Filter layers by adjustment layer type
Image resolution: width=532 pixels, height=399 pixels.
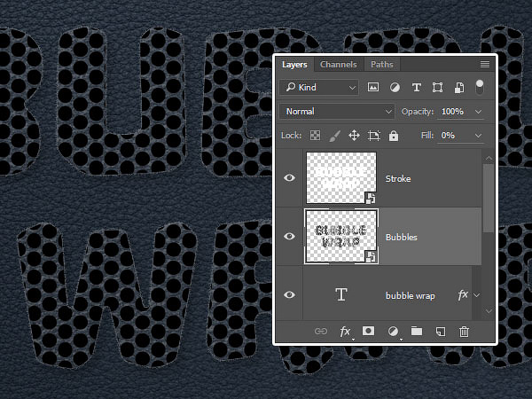click(395, 88)
